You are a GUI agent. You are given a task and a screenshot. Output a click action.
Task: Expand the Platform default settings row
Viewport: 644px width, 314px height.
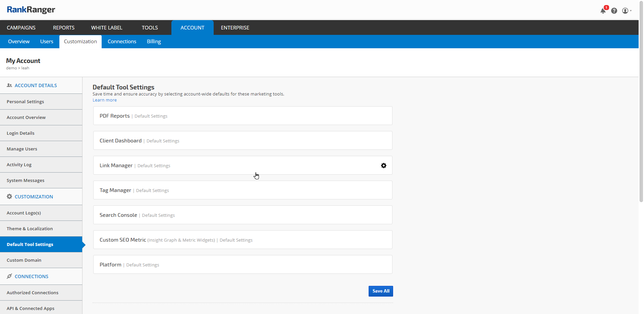(243, 265)
